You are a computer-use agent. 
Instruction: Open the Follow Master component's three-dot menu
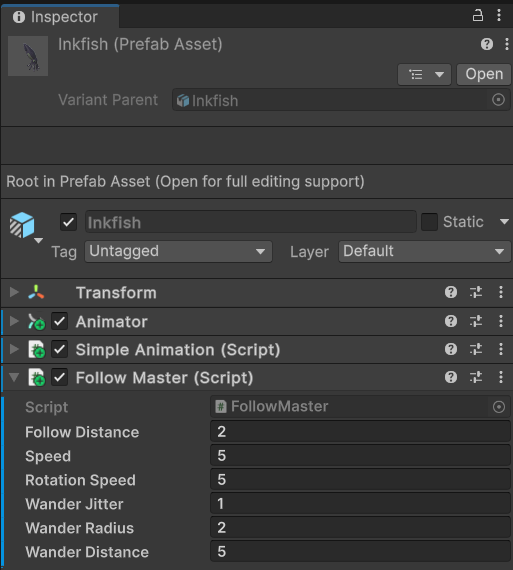pos(501,377)
